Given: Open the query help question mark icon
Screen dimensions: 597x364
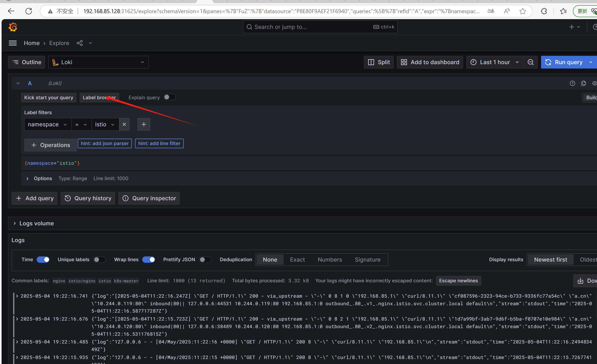Looking at the screenshot, I should 572,83.
